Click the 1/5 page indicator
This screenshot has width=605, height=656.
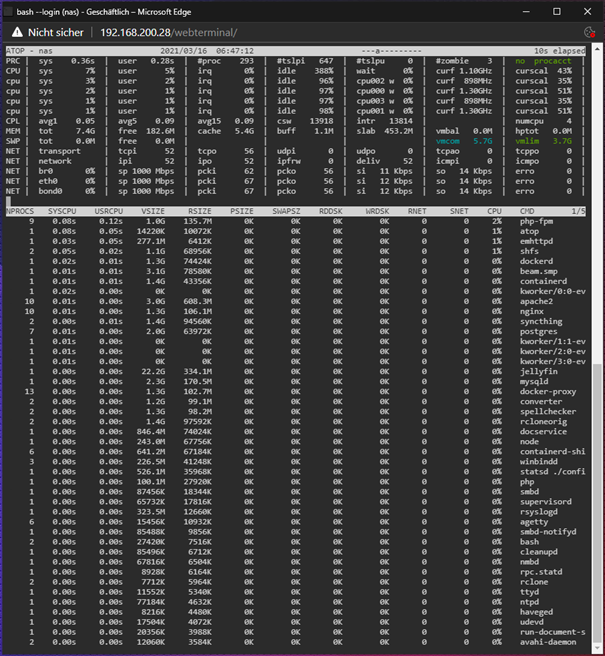[579, 211]
